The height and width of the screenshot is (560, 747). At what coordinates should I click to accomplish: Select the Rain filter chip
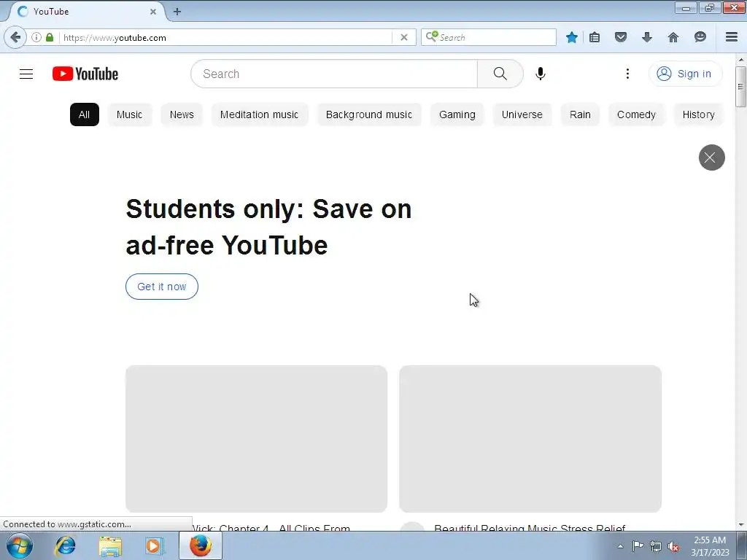(x=580, y=114)
